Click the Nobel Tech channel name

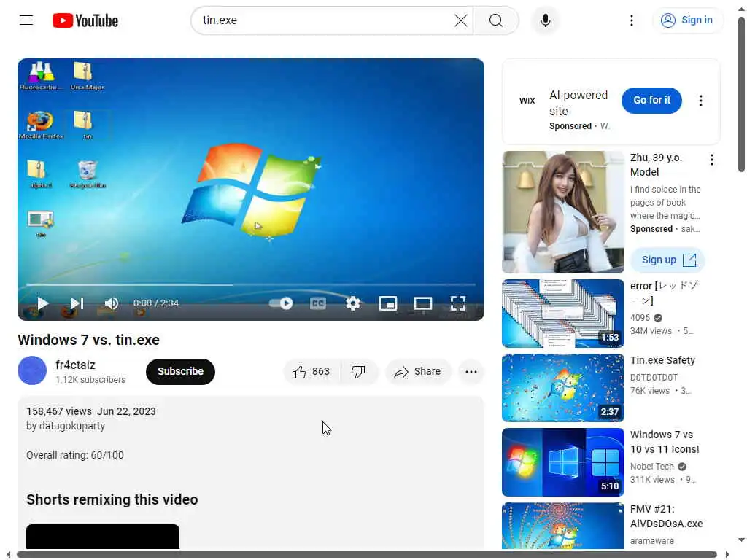coord(651,467)
